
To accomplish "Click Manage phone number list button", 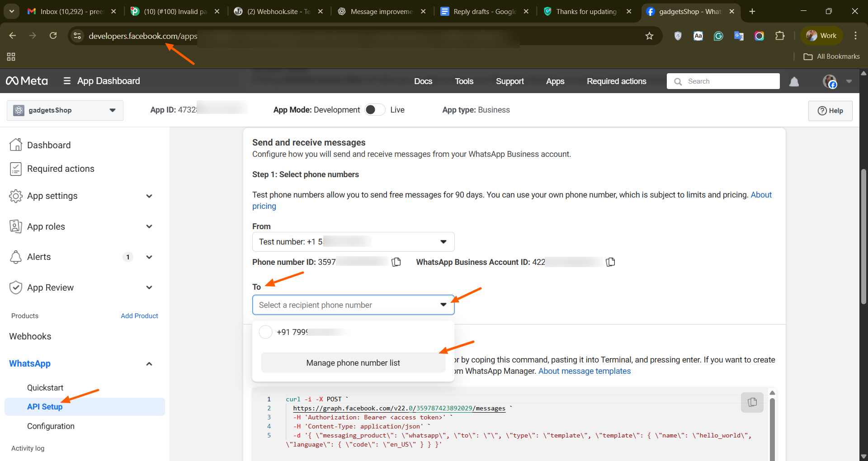I will (353, 363).
